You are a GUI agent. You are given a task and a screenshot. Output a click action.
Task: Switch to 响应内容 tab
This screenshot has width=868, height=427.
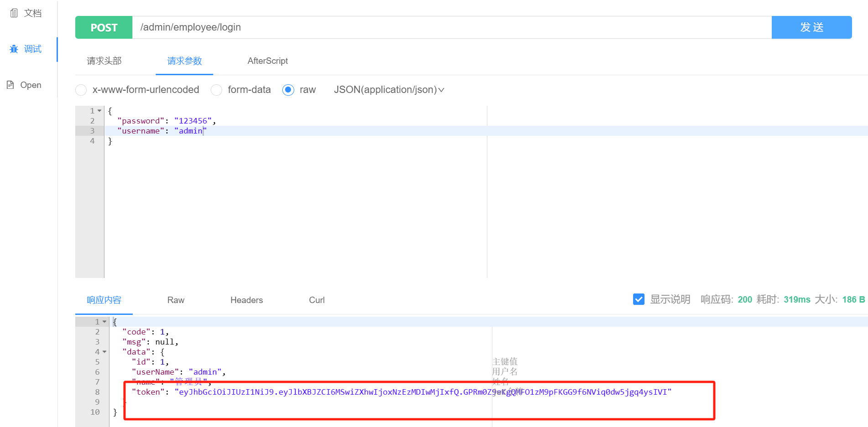pos(104,300)
